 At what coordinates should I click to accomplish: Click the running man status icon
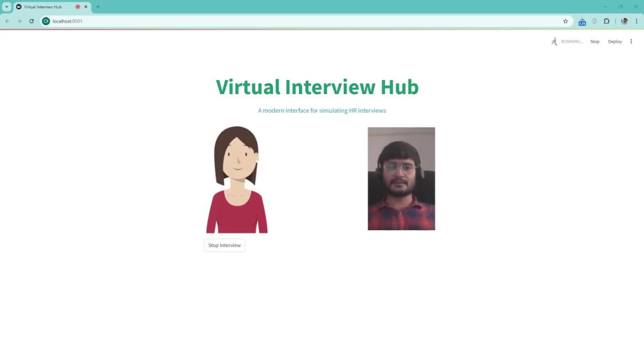coord(554,41)
